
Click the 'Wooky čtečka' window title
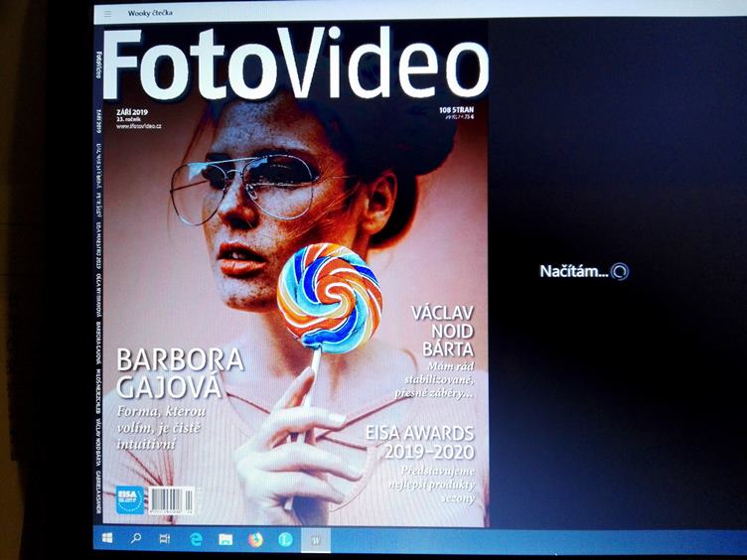(x=150, y=13)
